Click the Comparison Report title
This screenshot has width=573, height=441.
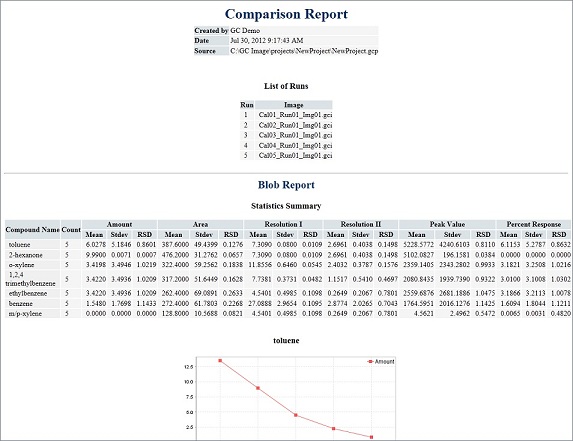286,14
